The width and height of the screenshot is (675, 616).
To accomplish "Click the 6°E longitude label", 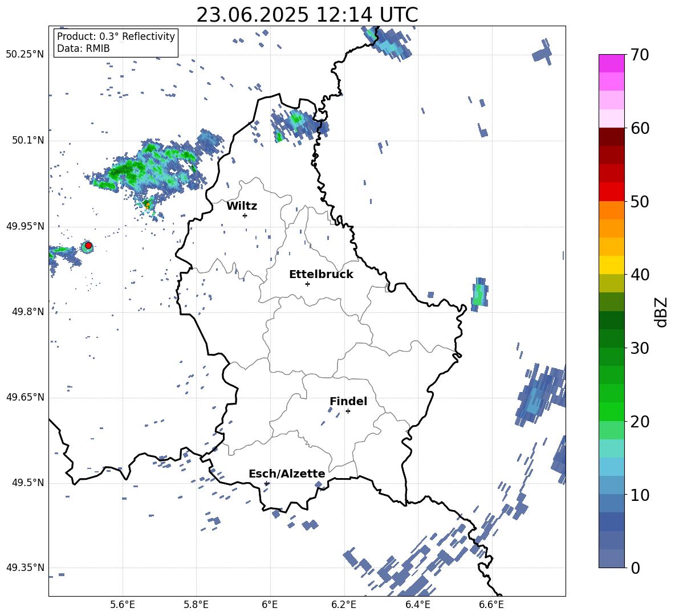I will pyautogui.click(x=270, y=605).
